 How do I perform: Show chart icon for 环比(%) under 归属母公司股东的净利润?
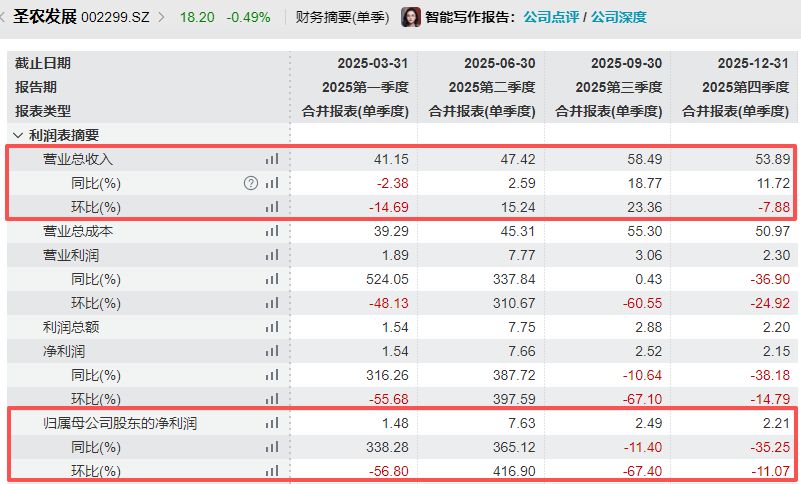point(272,471)
